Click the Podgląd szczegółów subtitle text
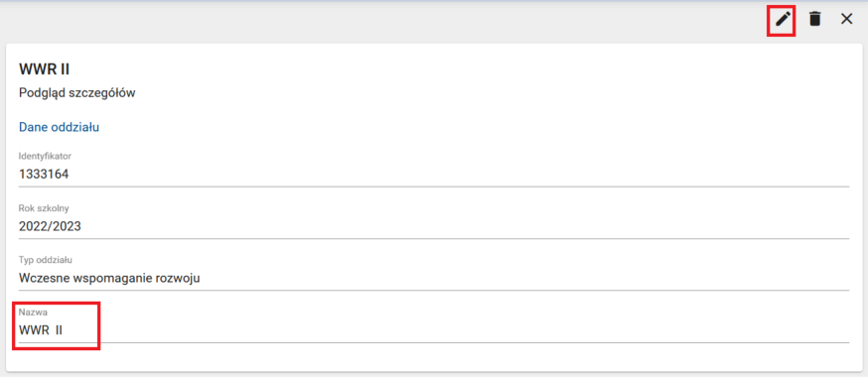This screenshot has width=868, height=379. click(77, 93)
